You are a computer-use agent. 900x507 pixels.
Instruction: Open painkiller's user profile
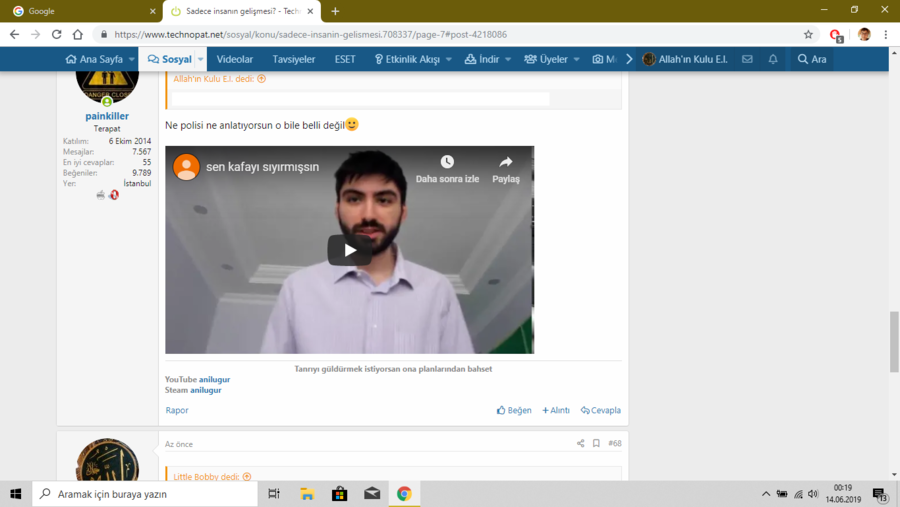pyautogui.click(x=107, y=116)
